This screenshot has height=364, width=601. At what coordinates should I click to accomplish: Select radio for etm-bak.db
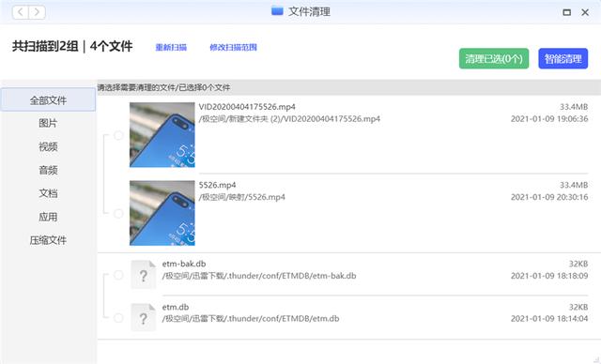tap(118, 275)
